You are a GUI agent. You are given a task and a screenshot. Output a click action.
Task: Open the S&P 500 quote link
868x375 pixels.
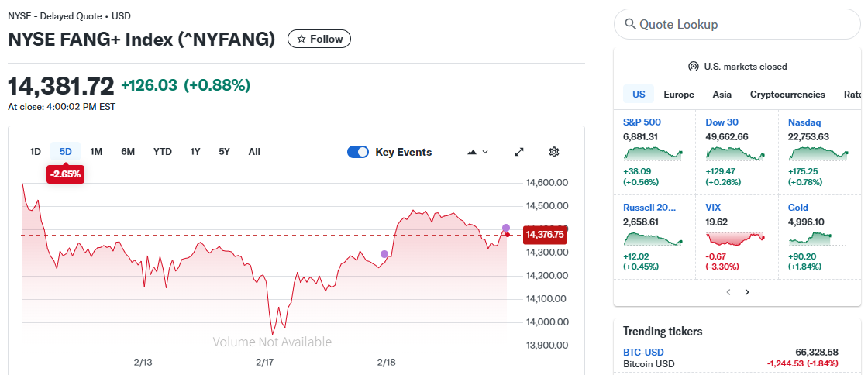tap(642, 122)
